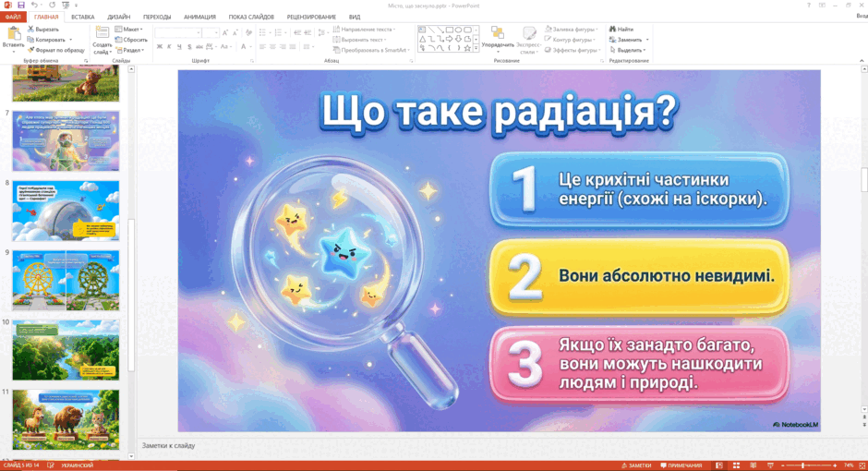Open the Выделить select dropdown
This screenshot has height=471, width=868.
[x=628, y=51]
